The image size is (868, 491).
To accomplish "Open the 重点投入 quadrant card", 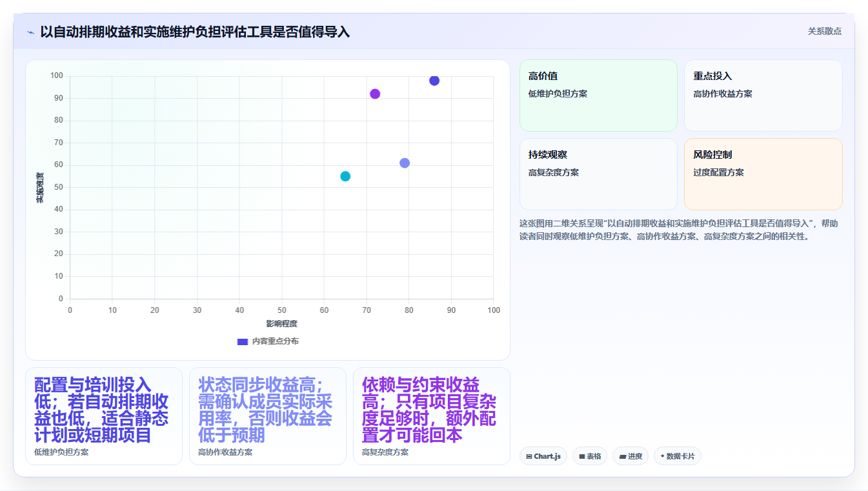I will [763, 95].
